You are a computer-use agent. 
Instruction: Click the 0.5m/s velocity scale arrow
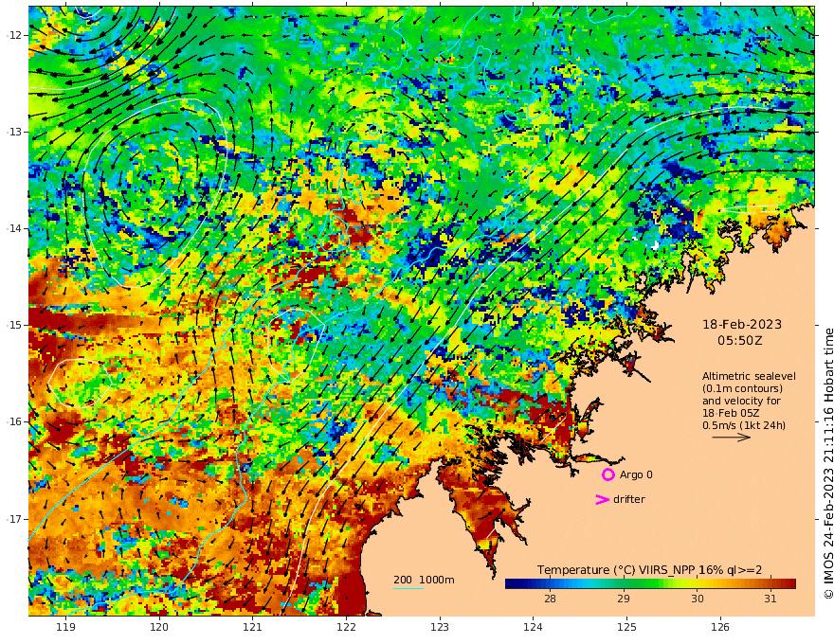[x=731, y=438]
